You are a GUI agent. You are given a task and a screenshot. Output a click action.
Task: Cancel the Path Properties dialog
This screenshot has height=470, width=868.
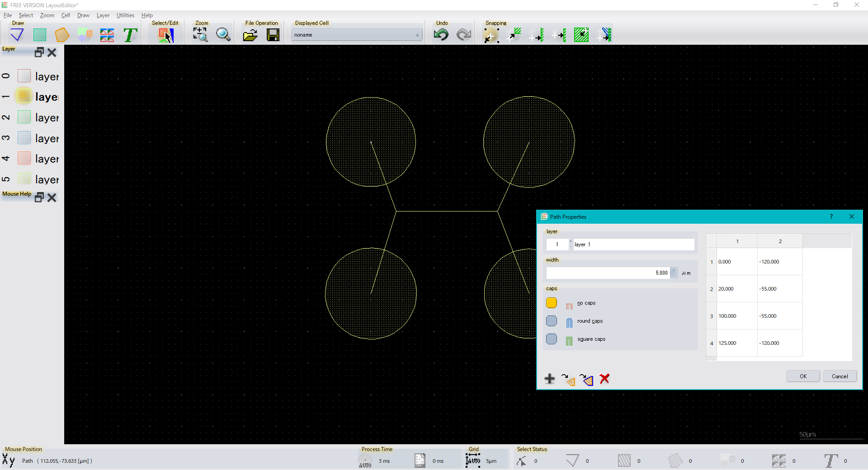pyautogui.click(x=840, y=376)
